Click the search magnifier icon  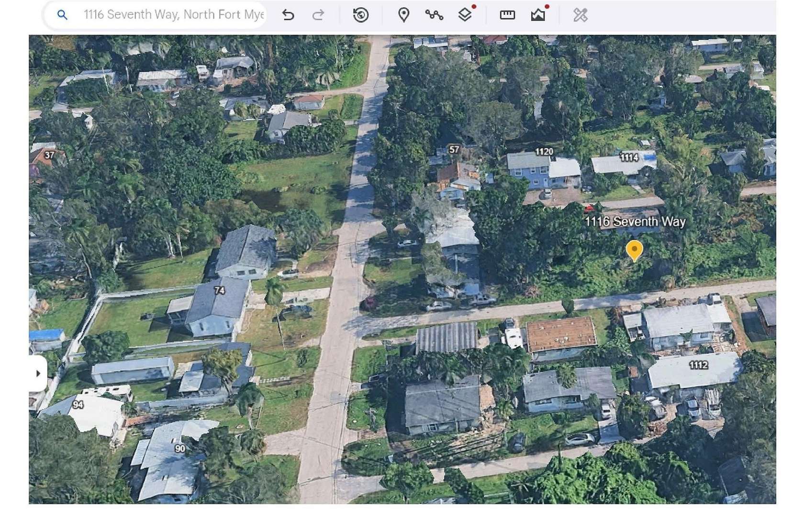tap(62, 15)
